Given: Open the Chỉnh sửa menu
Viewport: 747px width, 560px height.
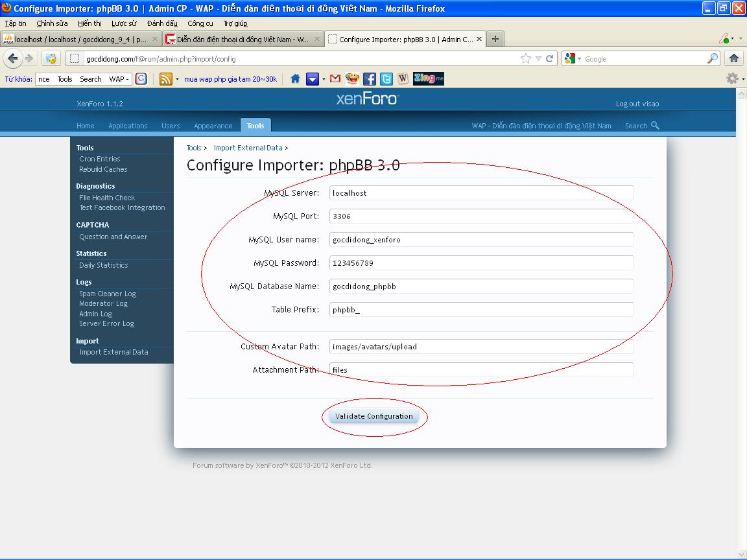Looking at the screenshot, I should point(52,23).
